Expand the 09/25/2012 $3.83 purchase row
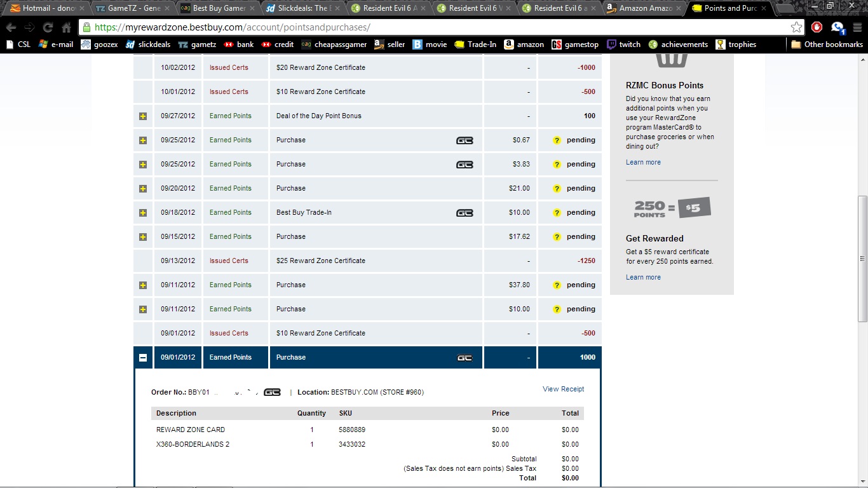Screen dimensions: 868x488 click(143, 165)
